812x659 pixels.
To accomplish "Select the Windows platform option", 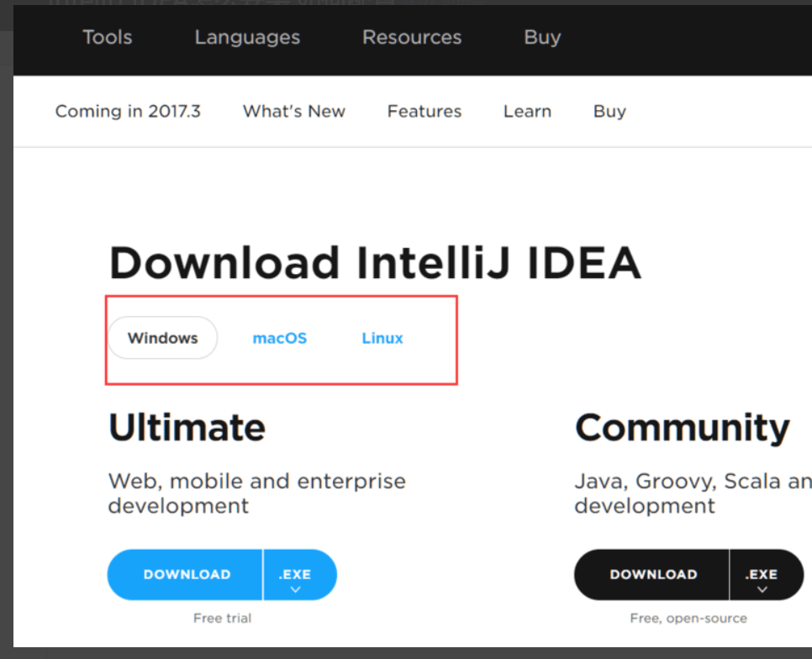I will point(162,338).
